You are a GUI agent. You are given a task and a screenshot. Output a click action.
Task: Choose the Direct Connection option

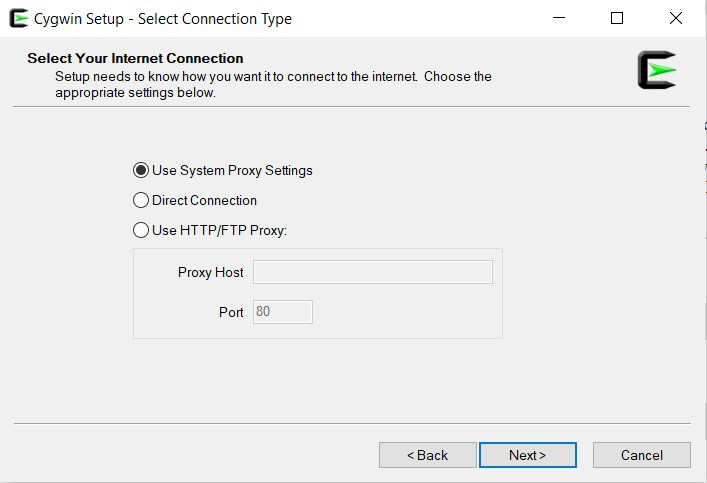(141, 200)
